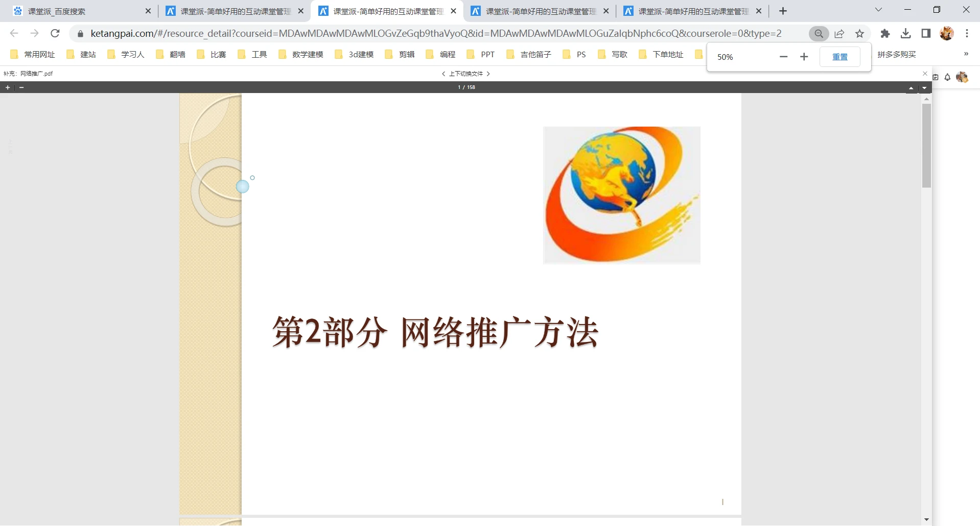Switch to last 课堂派 tab
Image resolution: width=980 pixels, height=526 pixels.
click(x=692, y=11)
